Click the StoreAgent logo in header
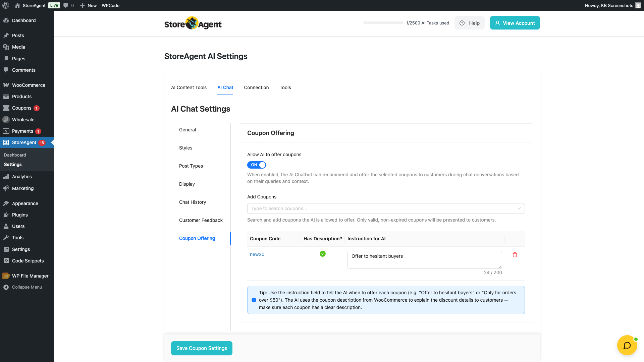This screenshot has height=362, width=644. click(193, 23)
